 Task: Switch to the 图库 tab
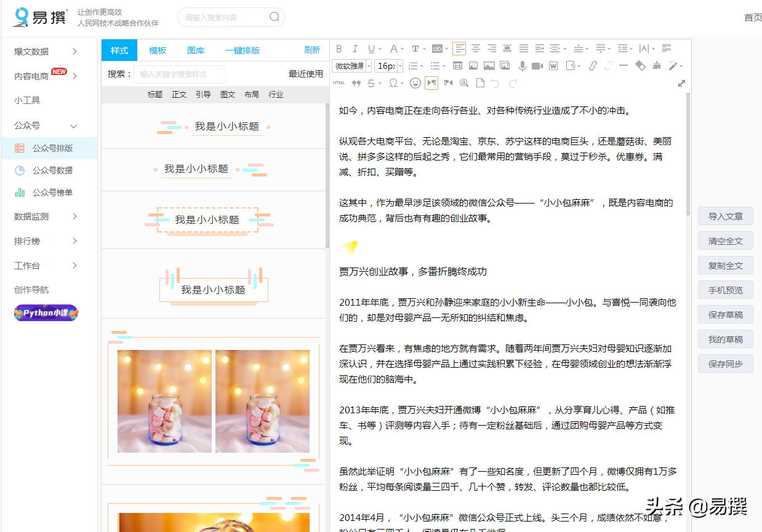click(x=196, y=50)
